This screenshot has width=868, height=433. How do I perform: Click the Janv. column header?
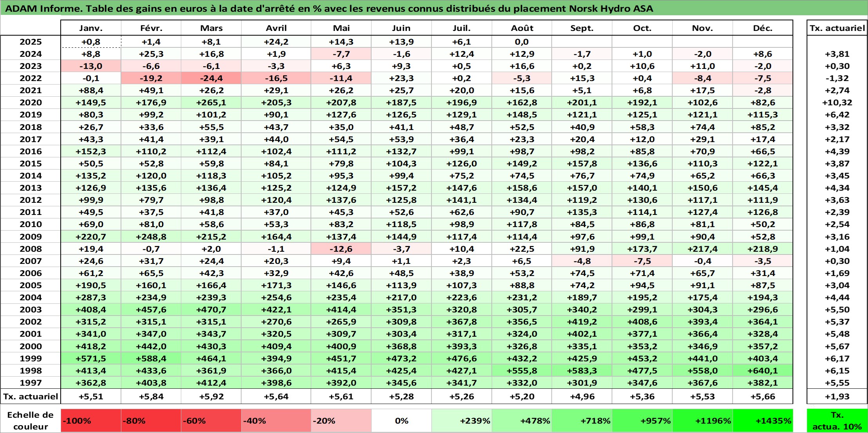coord(91,28)
